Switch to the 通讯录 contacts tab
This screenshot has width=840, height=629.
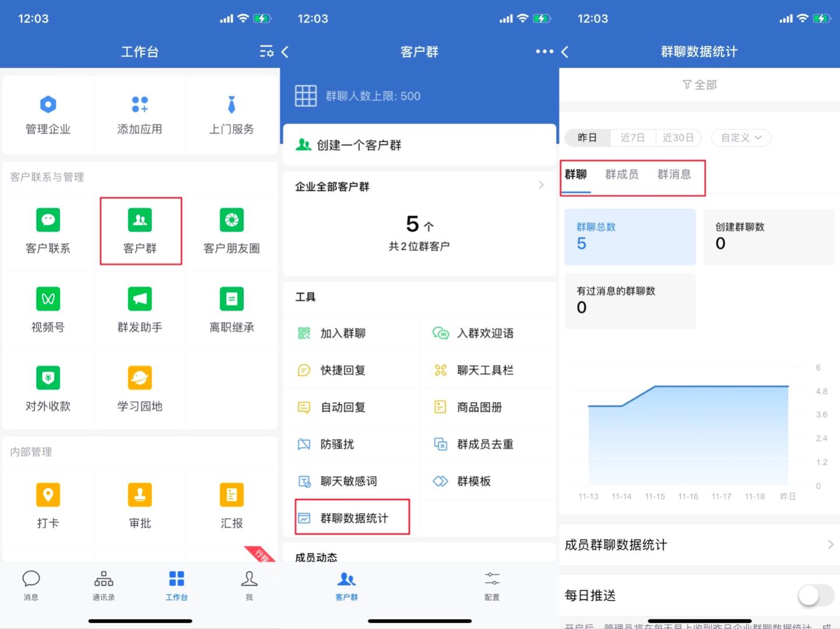[x=103, y=585]
